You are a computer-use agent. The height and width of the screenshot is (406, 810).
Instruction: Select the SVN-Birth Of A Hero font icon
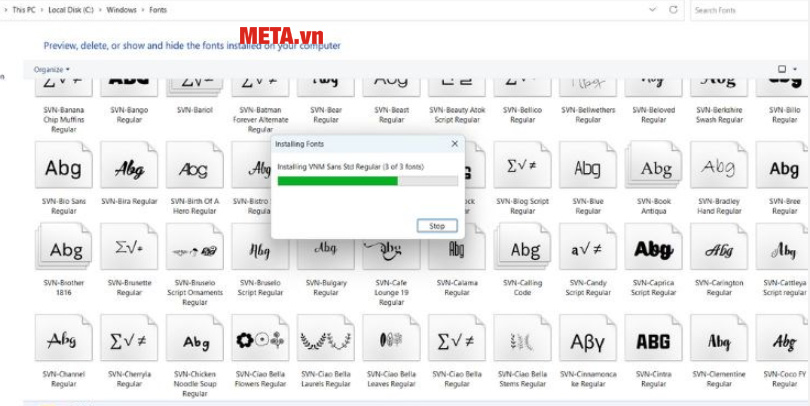(x=195, y=165)
